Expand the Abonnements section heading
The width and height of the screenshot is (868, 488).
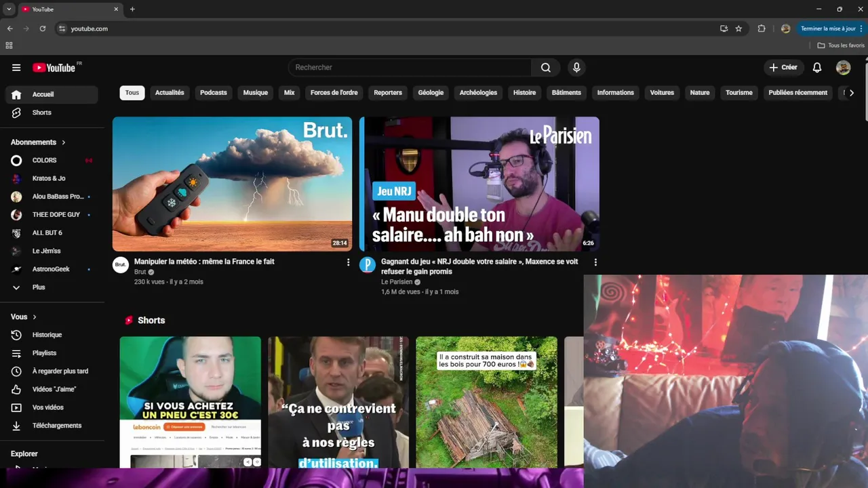[x=38, y=142]
